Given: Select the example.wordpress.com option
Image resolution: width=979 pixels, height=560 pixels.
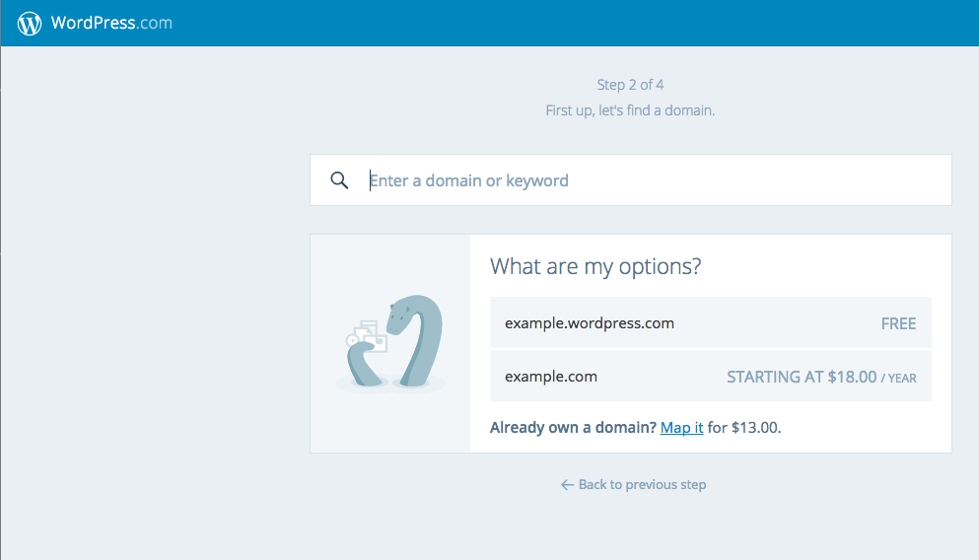Looking at the screenshot, I should 711,322.
